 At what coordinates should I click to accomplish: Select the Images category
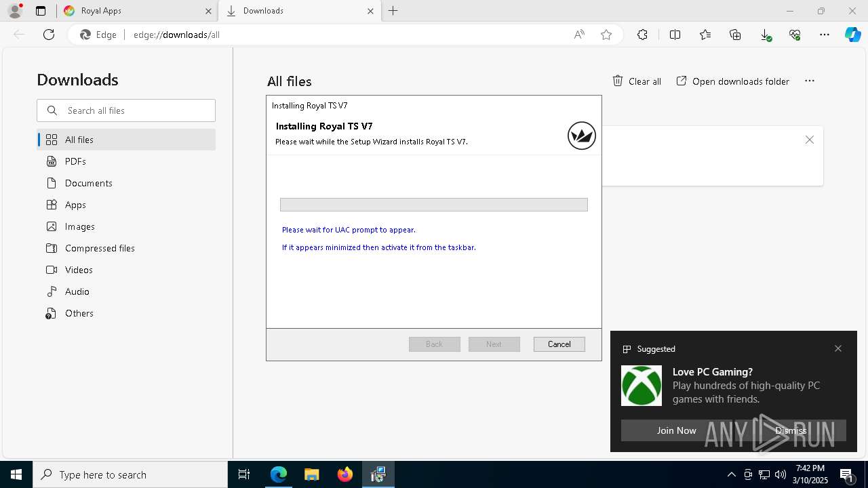(x=126, y=226)
